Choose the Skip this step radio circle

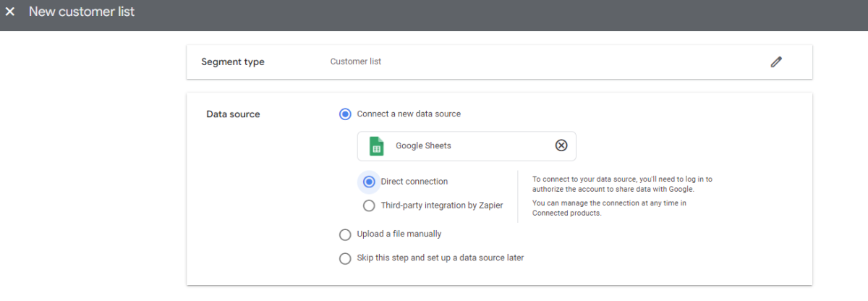345,258
